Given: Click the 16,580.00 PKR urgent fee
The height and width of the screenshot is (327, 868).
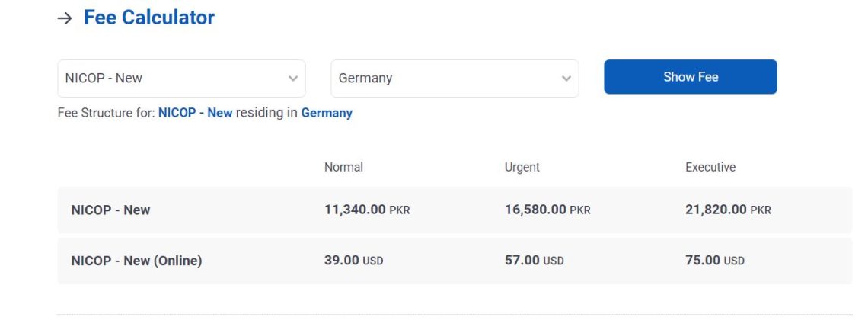Looking at the screenshot, I should pos(547,210).
